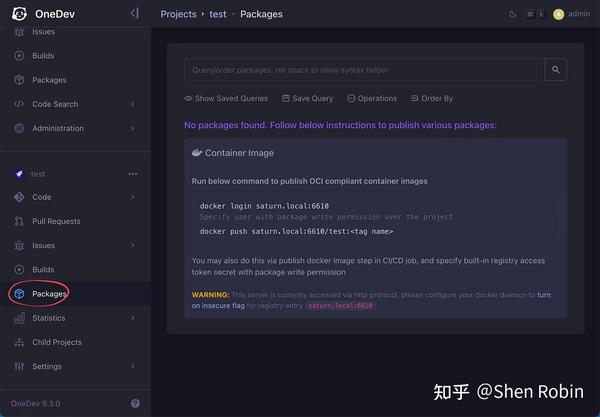The image size is (600, 417).
Task: Open the test project ellipsis menu
Action: tap(133, 174)
